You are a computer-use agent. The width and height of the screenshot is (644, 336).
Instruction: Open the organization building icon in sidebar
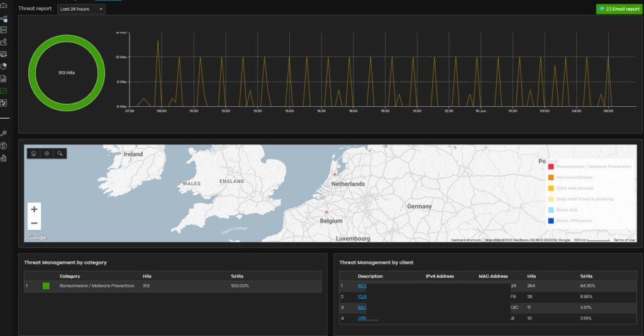4,158
